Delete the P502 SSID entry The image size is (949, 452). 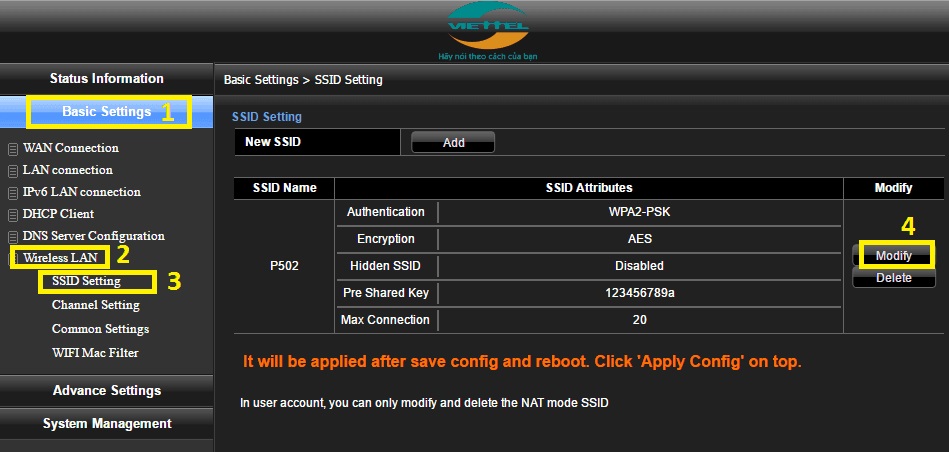click(893, 278)
